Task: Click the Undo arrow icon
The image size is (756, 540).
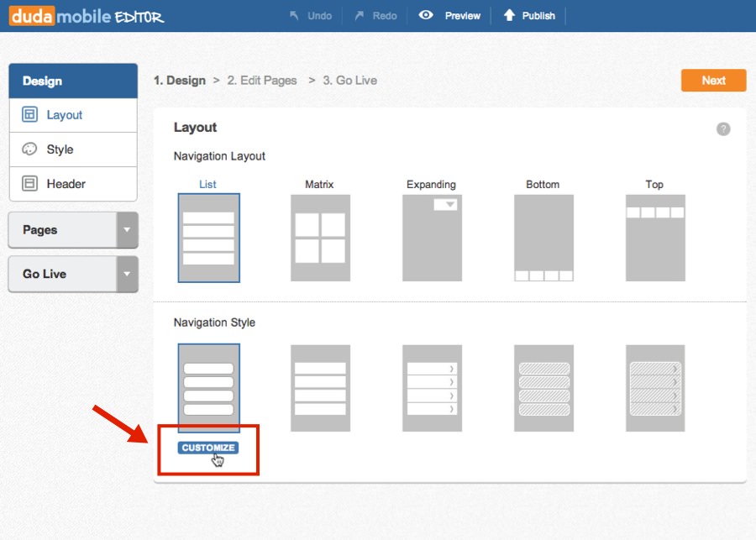Action: pos(294,16)
